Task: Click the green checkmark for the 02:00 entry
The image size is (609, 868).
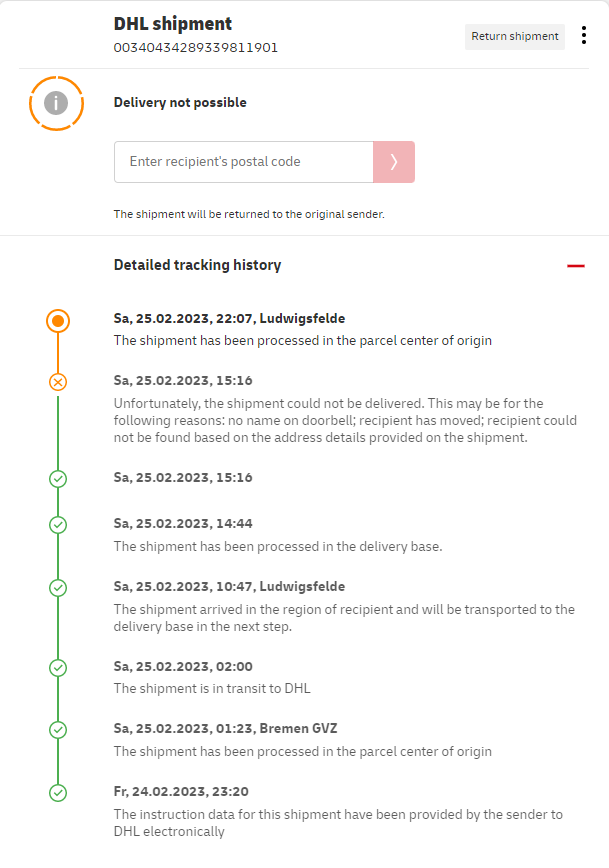Action: click(x=58, y=667)
